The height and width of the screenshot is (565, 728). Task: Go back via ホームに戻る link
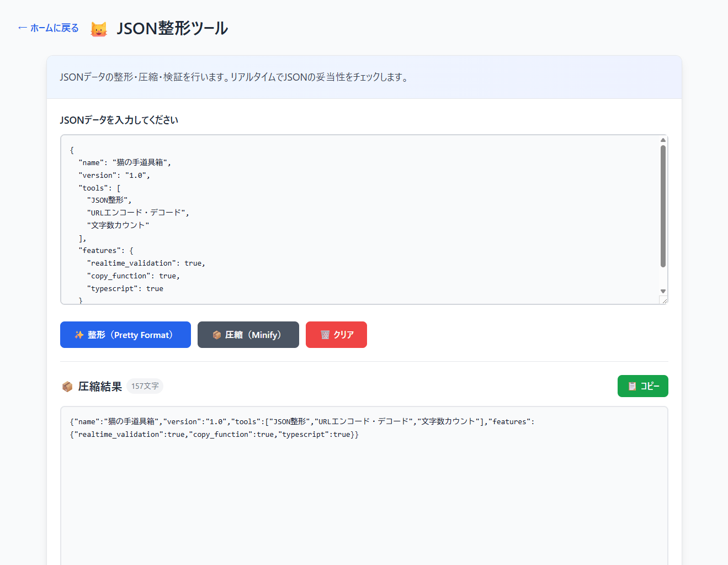coord(49,28)
